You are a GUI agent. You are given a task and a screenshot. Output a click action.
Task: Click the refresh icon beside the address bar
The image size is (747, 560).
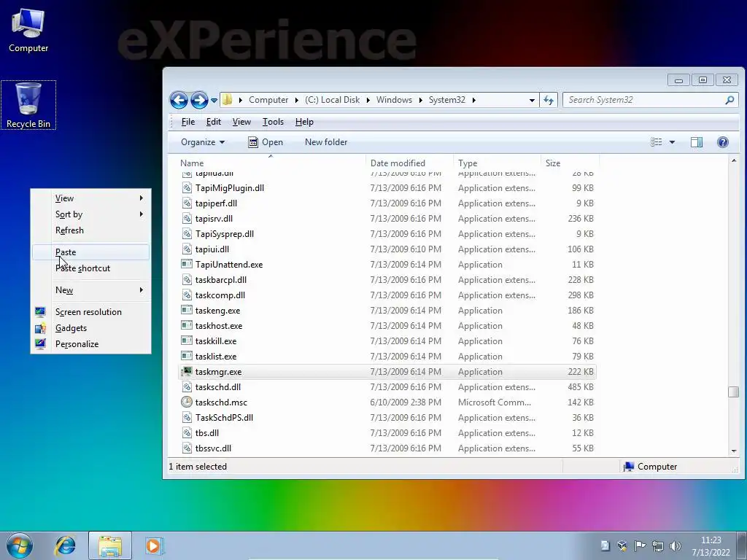pos(549,100)
